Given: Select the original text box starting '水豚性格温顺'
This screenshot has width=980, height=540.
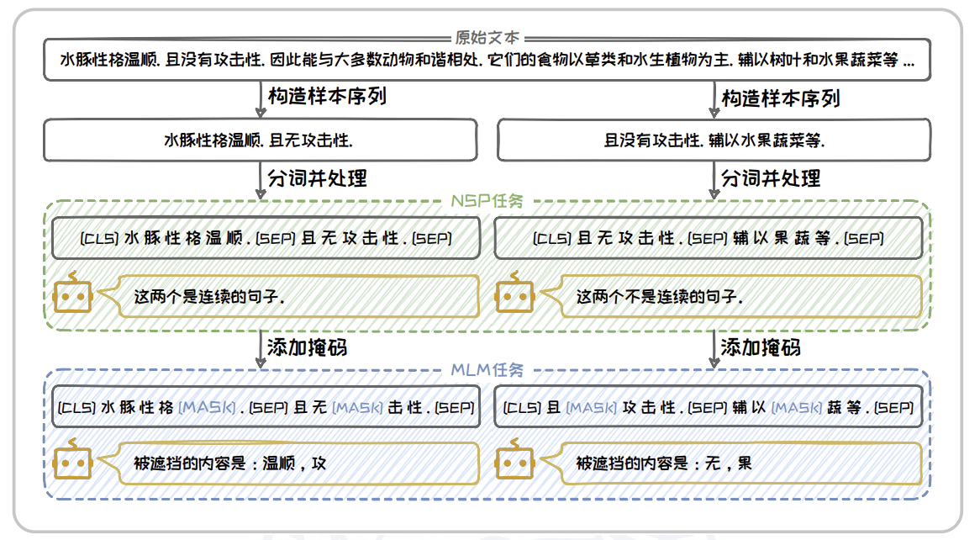Looking at the screenshot, I should (x=487, y=60).
